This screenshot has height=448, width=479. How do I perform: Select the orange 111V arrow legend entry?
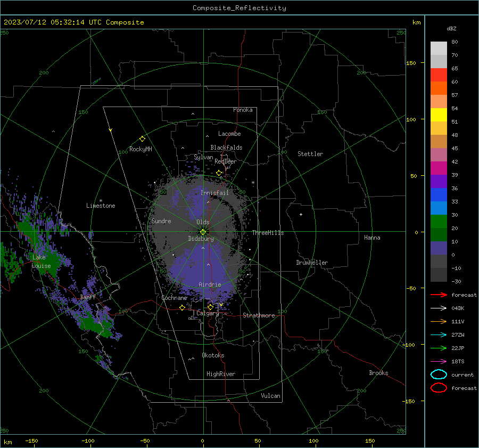click(x=439, y=321)
